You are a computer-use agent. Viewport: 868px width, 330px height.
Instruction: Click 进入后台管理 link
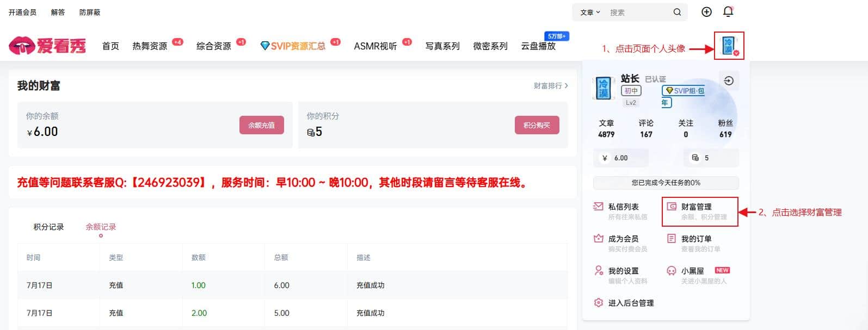631,303
